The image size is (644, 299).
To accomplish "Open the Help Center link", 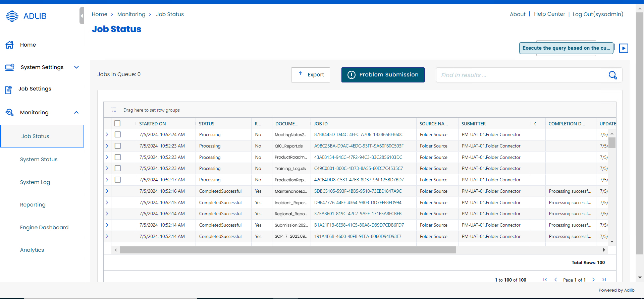I will pyautogui.click(x=549, y=14).
